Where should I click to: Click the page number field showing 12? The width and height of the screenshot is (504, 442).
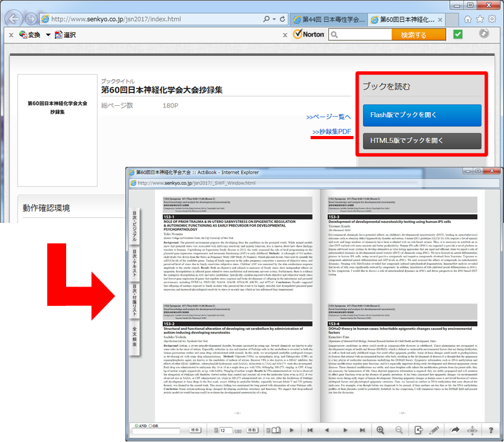(x=226, y=431)
